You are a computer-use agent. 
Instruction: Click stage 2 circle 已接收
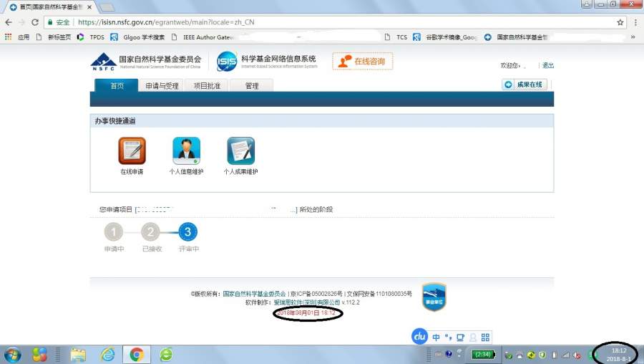[151, 232]
